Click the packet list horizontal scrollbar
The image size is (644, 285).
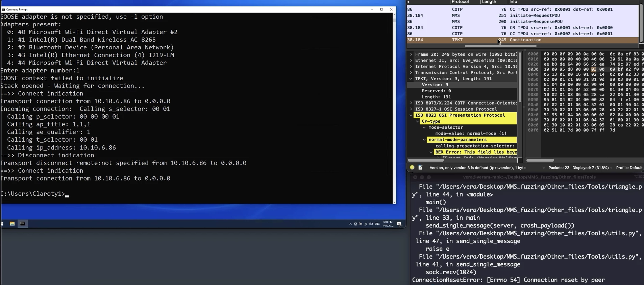pos(500,46)
